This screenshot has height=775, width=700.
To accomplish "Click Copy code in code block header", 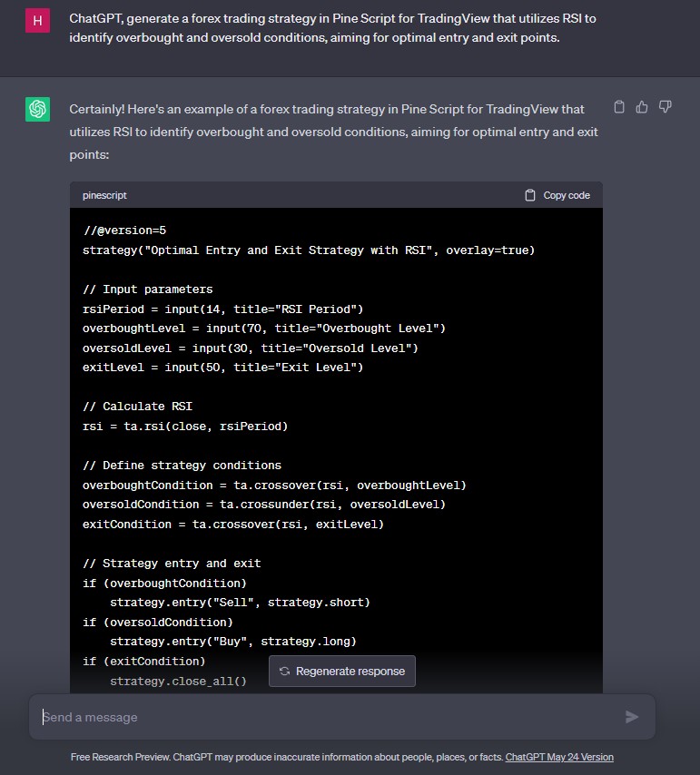I will tap(557, 195).
